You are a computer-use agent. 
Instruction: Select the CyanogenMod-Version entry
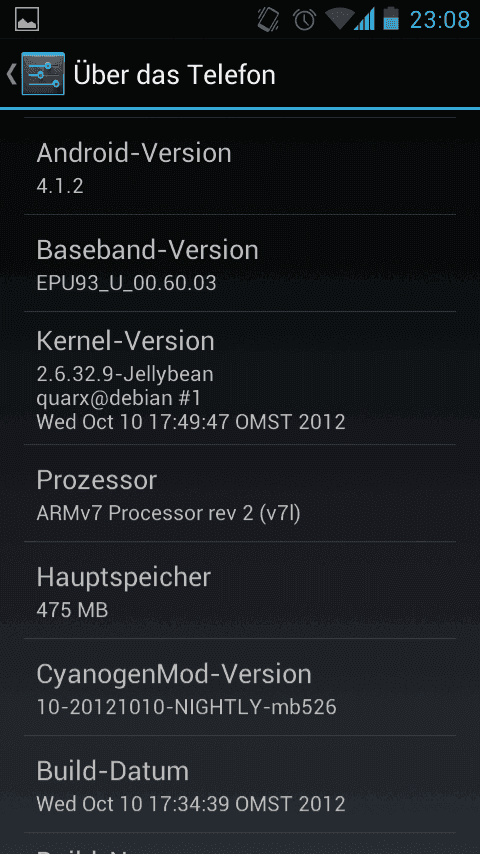pyautogui.click(x=240, y=687)
